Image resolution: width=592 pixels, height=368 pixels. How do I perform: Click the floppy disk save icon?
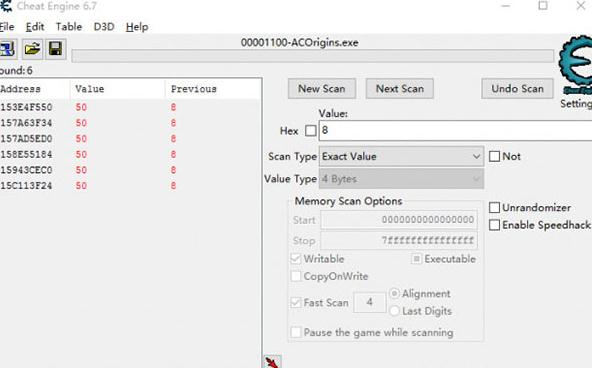click(x=56, y=49)
